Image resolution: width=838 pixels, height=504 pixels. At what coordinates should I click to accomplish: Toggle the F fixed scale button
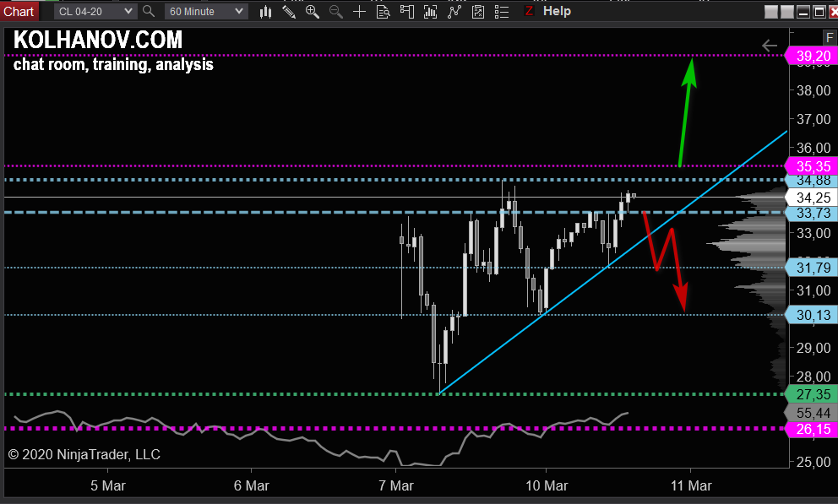pyautogui.click(x=829, y=37)
